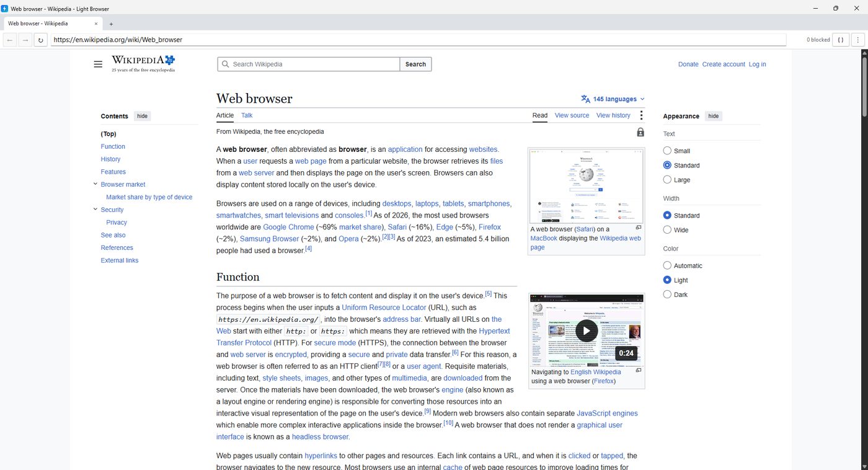Click citation reference [1]
Screen dimensions: 868x470
tap(368, 213)
